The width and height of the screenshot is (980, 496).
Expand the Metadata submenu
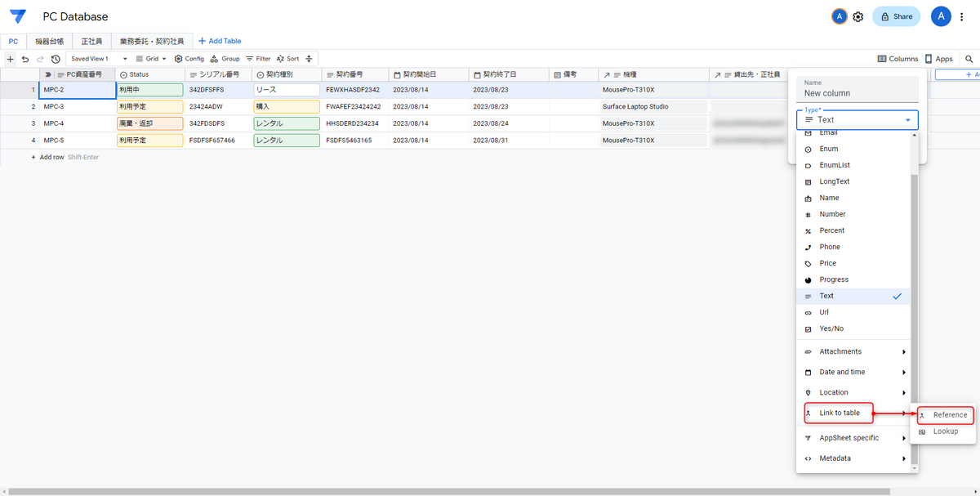(x=854, y=458)
